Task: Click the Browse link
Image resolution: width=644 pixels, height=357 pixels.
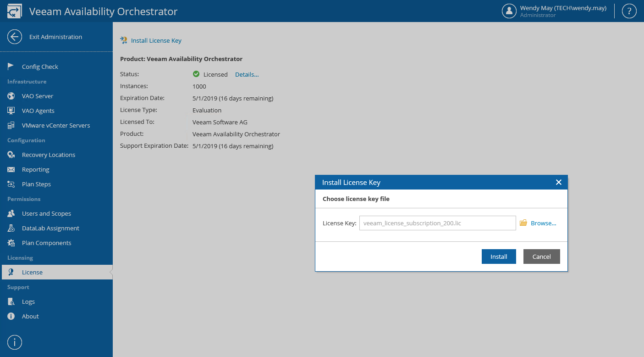Action: coord(544,223)
